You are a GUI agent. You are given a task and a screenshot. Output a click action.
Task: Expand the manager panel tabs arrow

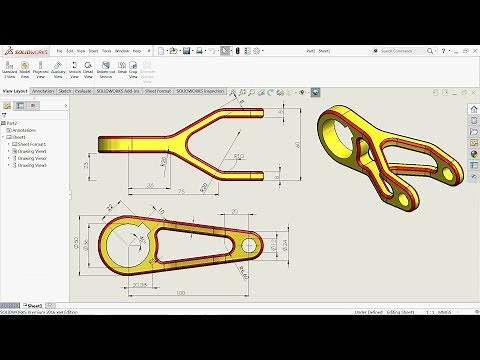(66, 106)
